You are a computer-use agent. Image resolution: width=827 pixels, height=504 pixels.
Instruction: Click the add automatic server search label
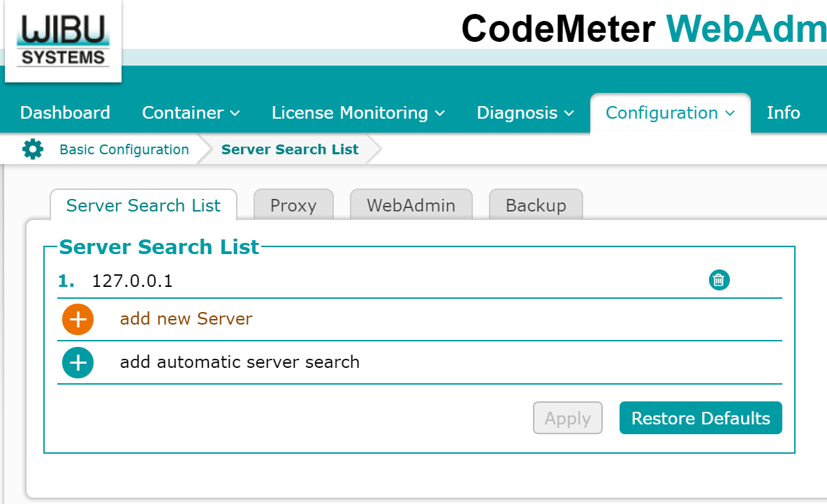tap(240, 362)
